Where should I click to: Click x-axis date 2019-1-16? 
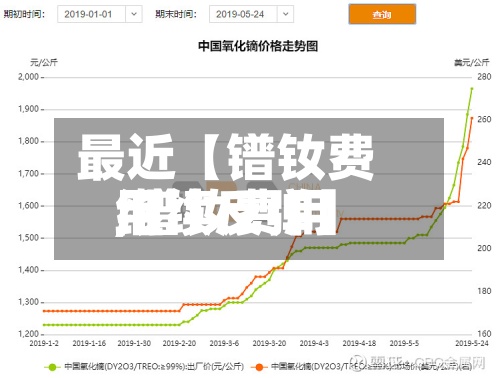(89, 343)
